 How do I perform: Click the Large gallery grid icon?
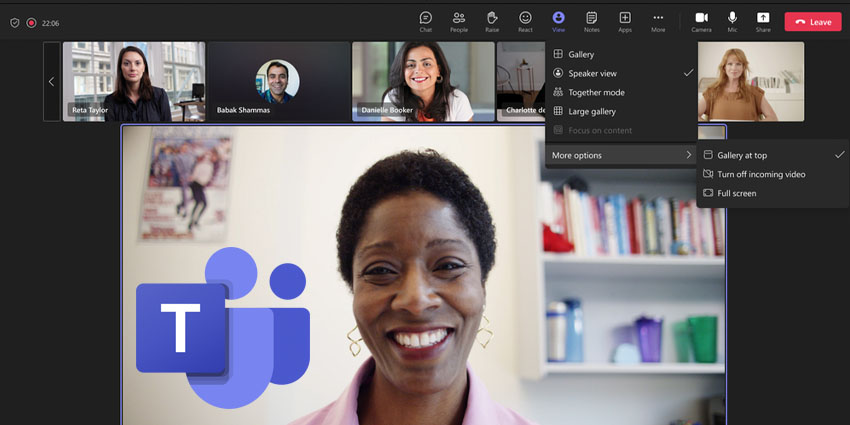pyautogui.click(x=558, y=111)
